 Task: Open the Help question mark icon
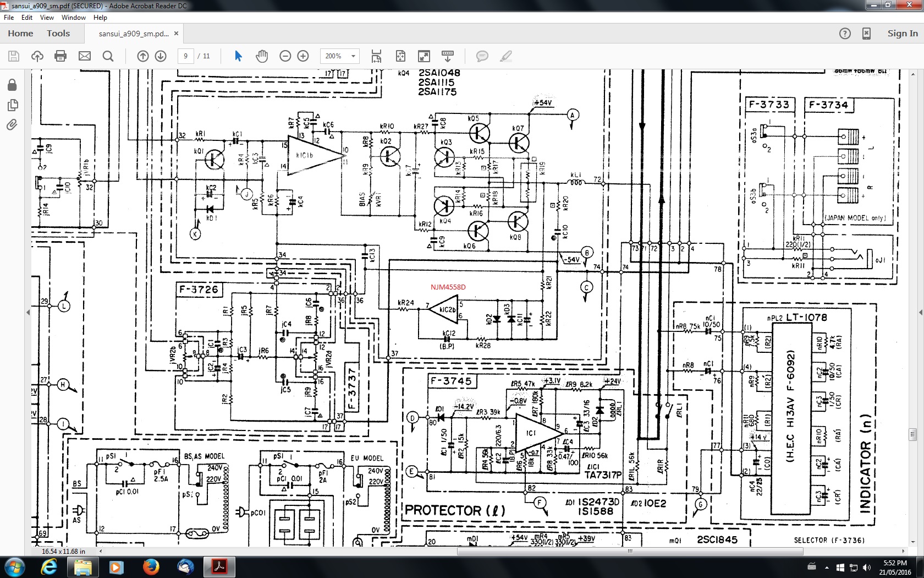pos(845,34)
